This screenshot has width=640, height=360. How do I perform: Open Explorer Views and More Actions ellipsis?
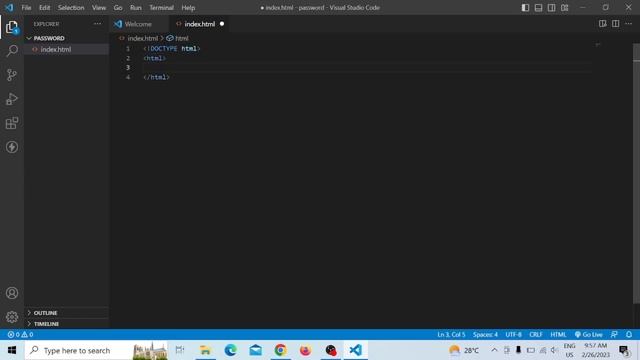pyautogui.click(x=97, y=24)
